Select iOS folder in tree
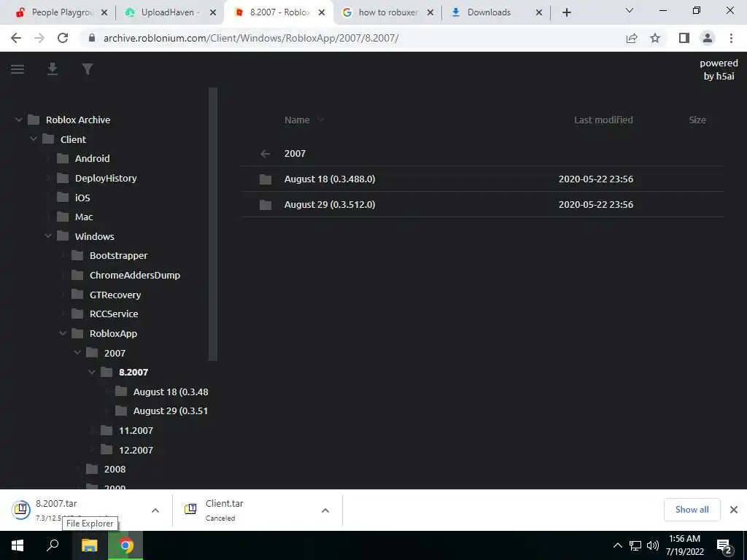This screenshot has width=747, height=560. coord(82,198)
